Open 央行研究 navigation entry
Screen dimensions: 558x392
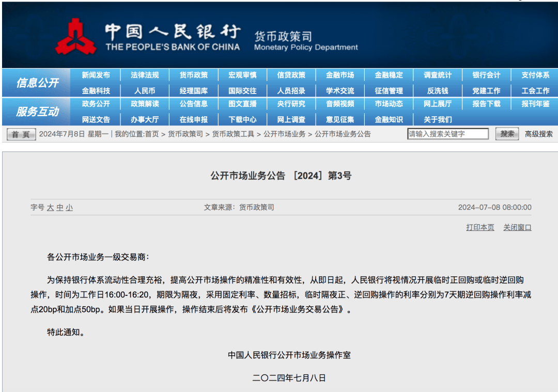(x=291, y=104)
